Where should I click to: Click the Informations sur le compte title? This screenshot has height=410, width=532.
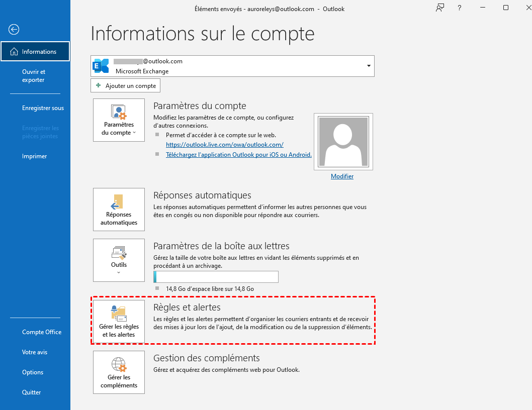point(203,34)
